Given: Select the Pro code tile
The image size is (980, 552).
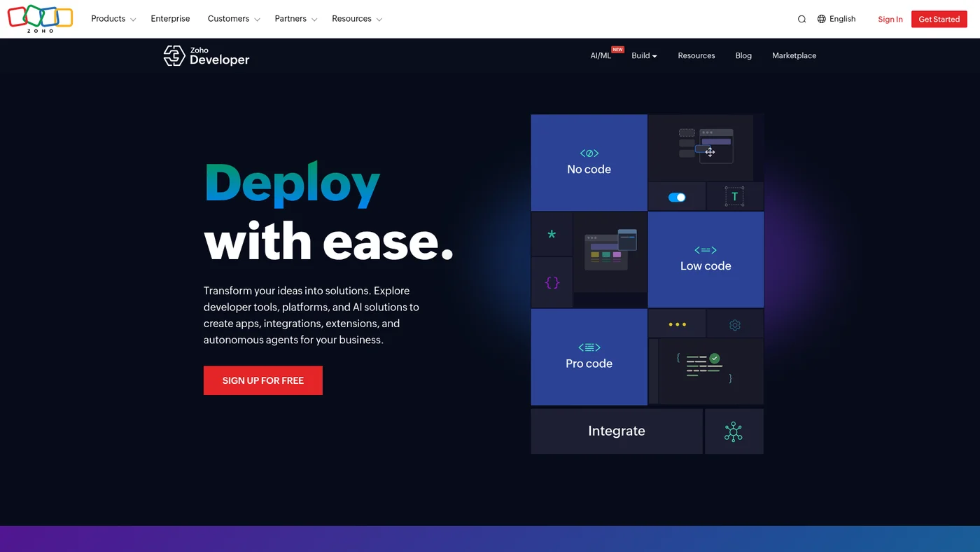Looking at the screenshot, I should [589, 357].
